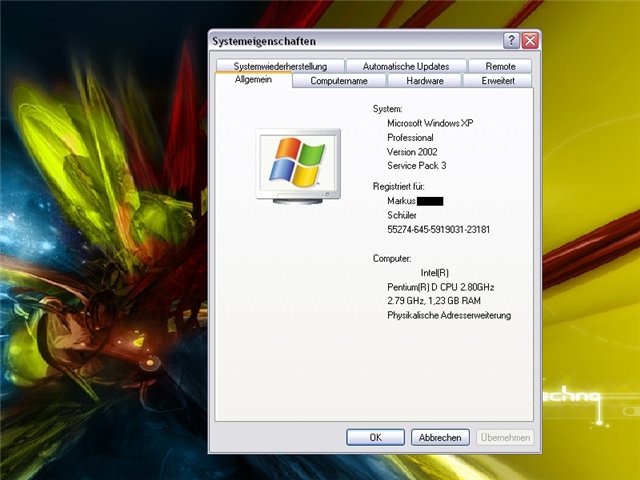Click the Systemeigenschaften title bar

(355, 41)
